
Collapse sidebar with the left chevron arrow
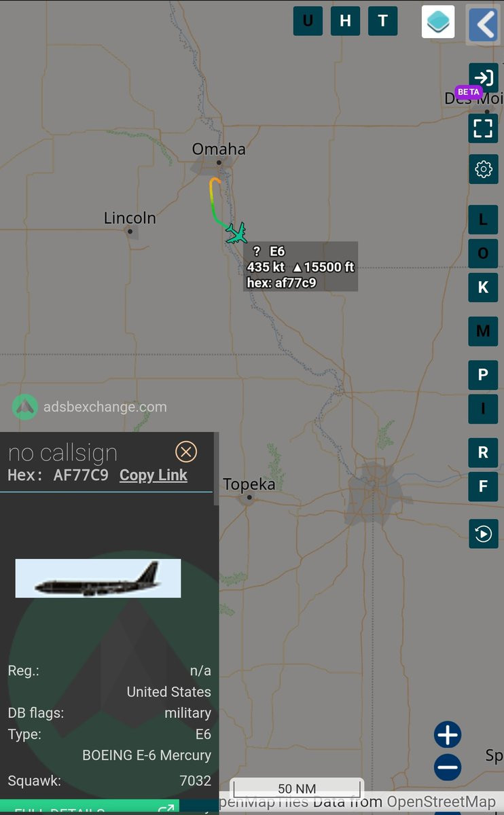pyautogui.click(x=484, y=24)
